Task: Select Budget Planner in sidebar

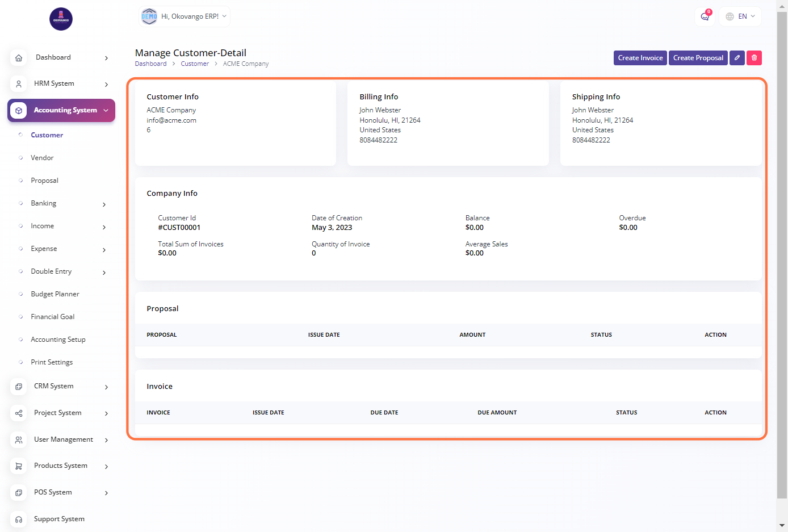Action: pos(55,294)
